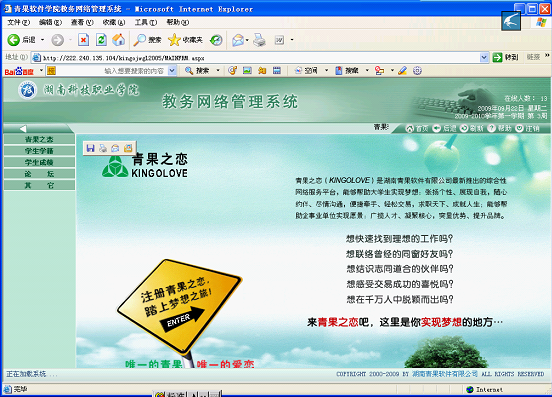Click the KINGOLOVE green logo
552x397 pixels.
115,166
